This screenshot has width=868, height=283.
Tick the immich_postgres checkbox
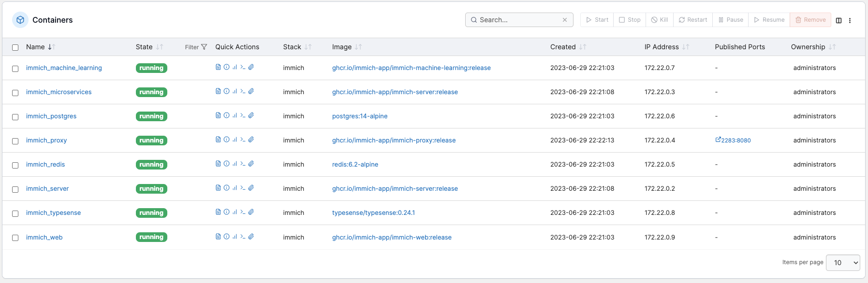pos(15,117)
